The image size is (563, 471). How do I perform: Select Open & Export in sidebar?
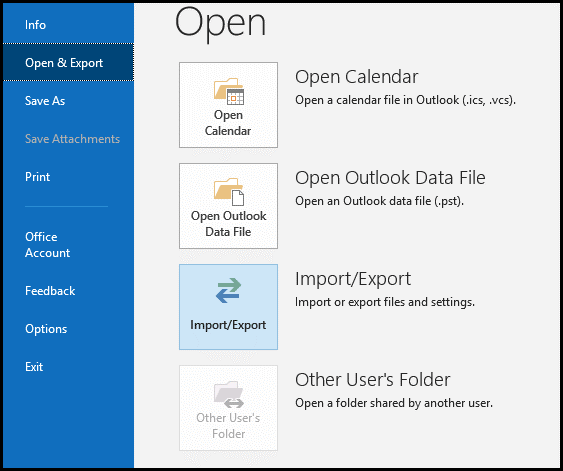[x=64, y=63]
